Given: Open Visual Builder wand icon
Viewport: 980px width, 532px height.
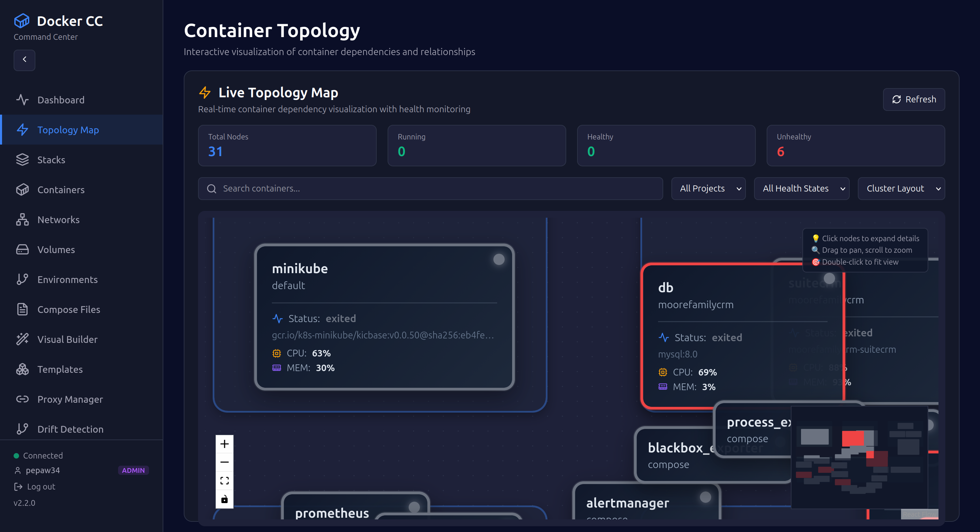Looking at the screenshot, I should click(x=22, y=339).
